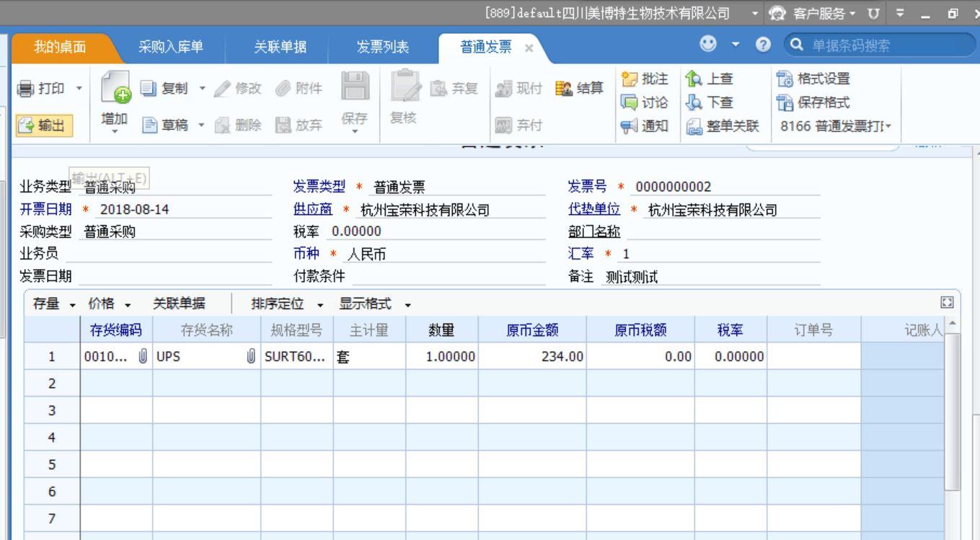Click the 草稿 (Draft) button
Image resolution: width=980 pixels, height=540 pixels.
[164, 125]
